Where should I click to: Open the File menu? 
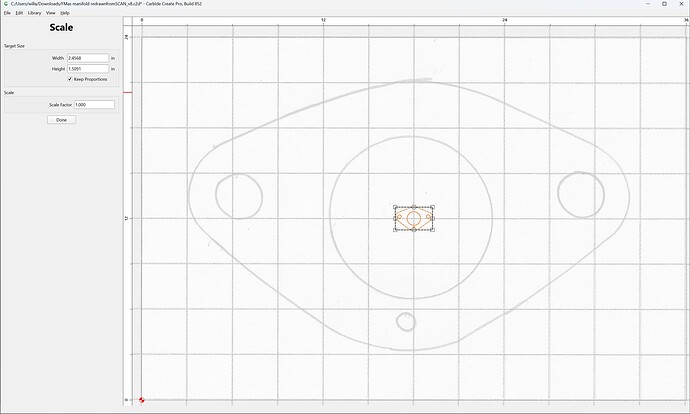[7, 13]
